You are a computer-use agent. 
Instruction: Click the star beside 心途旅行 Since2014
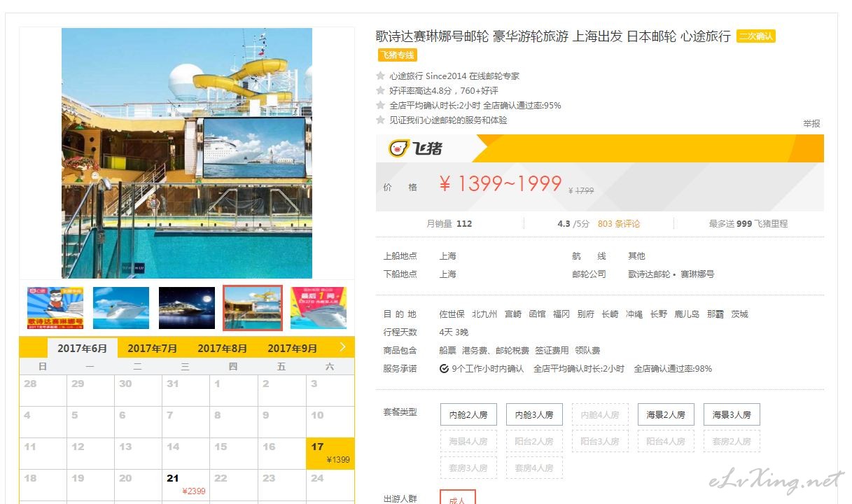pyautogui.click(x=381, y=76)
